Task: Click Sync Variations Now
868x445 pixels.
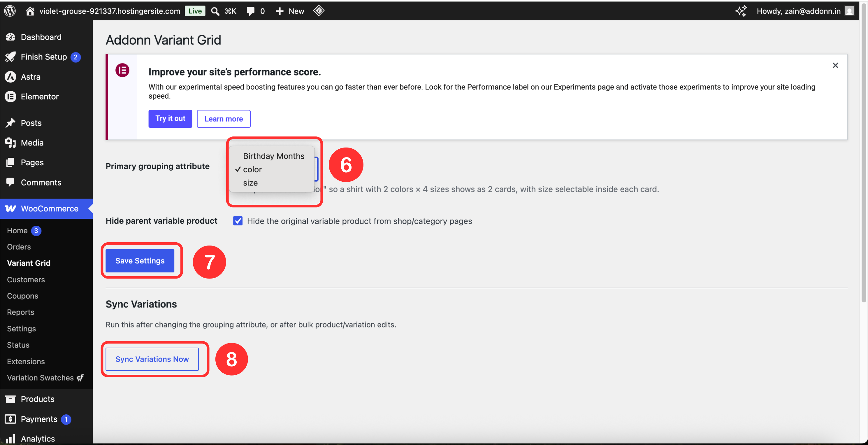Action: (x=152, y=359)
